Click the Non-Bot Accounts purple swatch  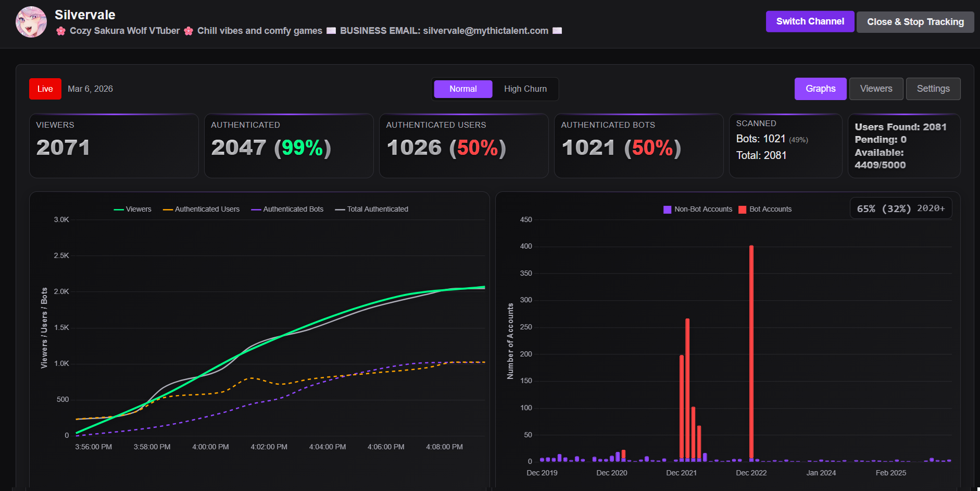[667, 210]
